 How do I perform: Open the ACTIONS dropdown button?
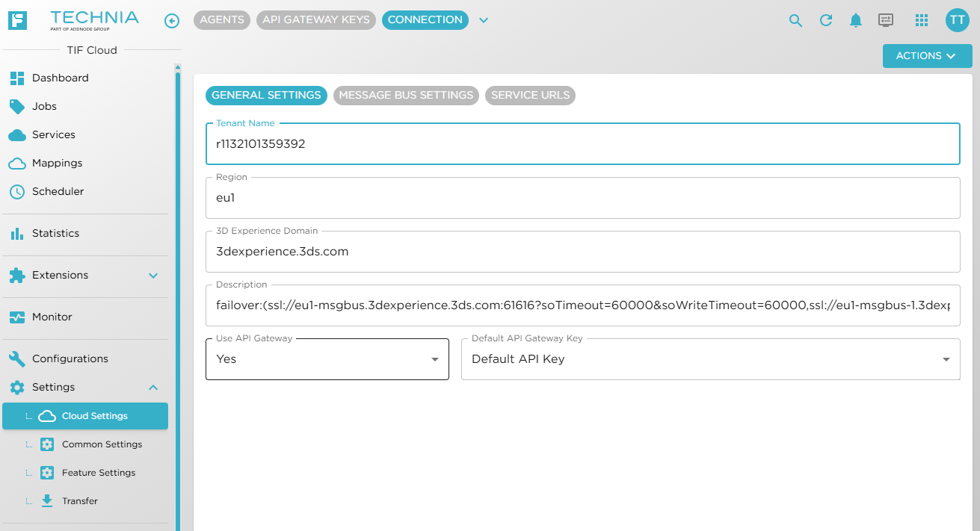click(x=928, y=56)
